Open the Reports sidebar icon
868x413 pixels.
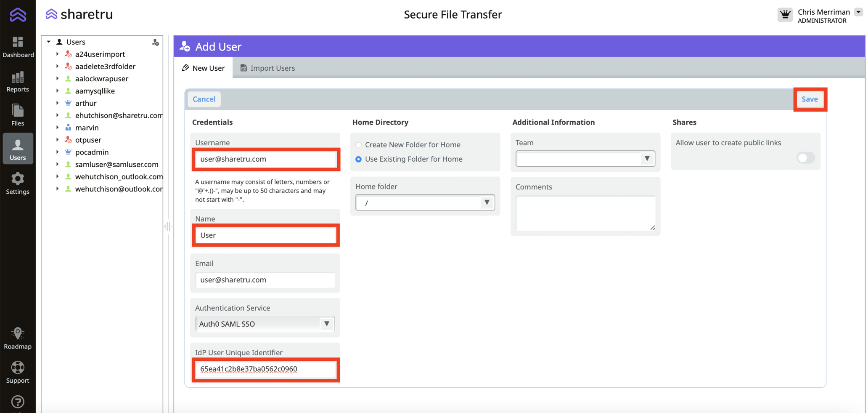(x=18, y=81)
